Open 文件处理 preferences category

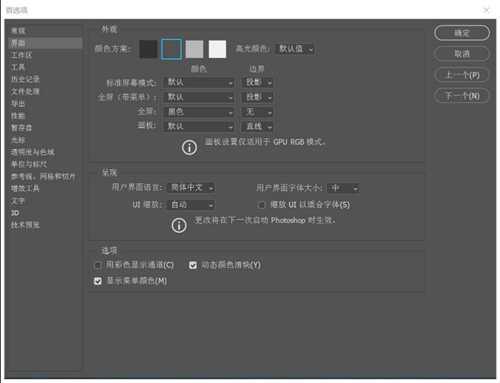click(x=44, y=91)
